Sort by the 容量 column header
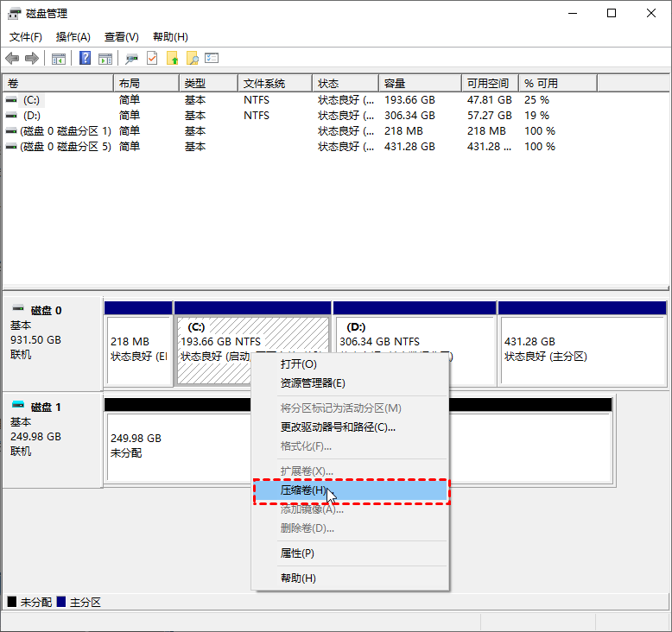This screenshot has width=672, height=632. coord(420,83)
